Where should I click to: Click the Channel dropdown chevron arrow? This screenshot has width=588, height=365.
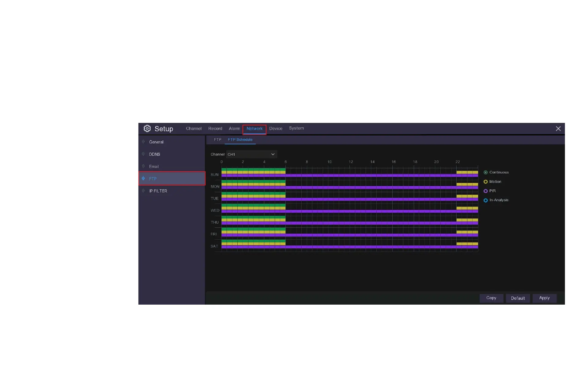click(x=273, y=154)
